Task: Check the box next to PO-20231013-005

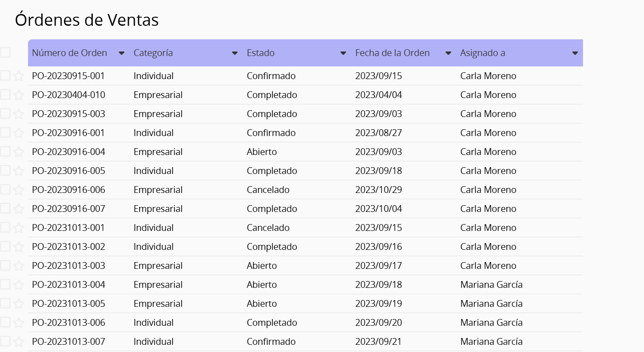Action: pyautogui.click(x=5, y=303)
